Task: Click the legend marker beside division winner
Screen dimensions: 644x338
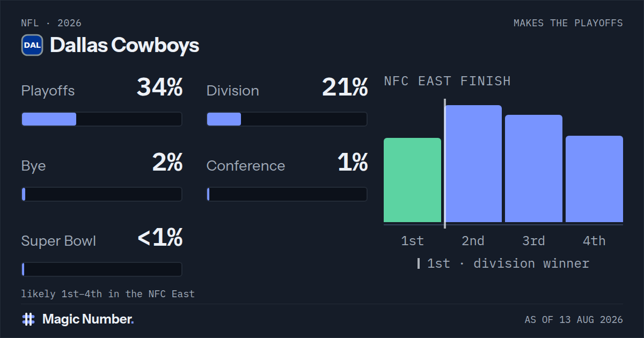Action: click(x=419, y=263)
